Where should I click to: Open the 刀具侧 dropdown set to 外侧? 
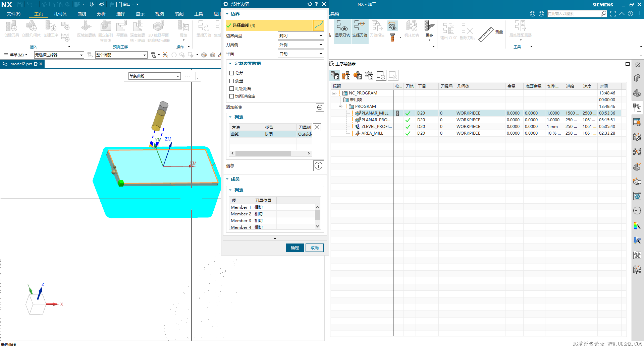(x=301, y=45)
